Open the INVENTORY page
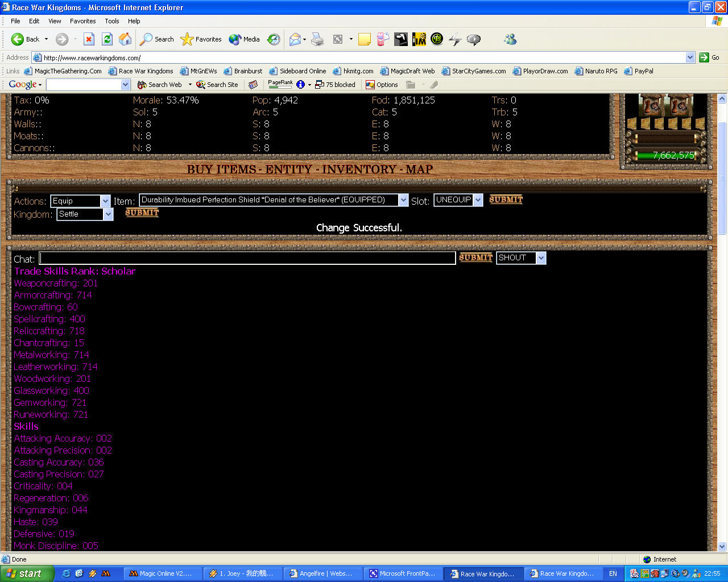 (x=359, y=169)
